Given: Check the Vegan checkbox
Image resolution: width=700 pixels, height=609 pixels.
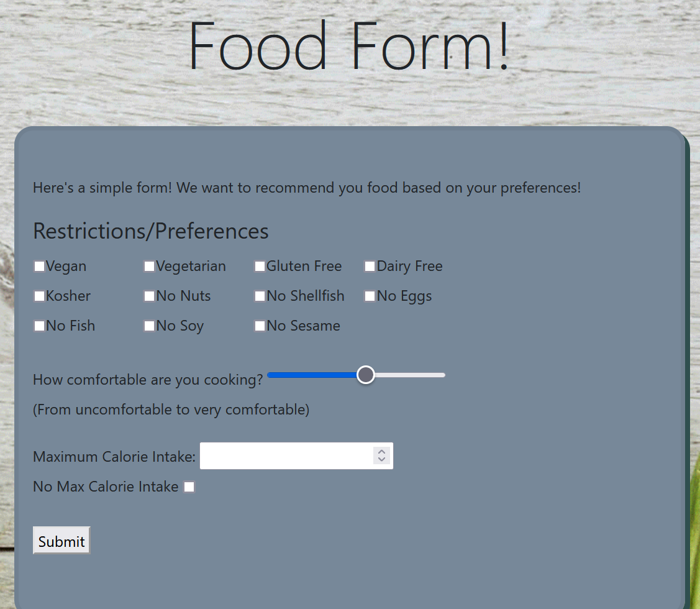Looking at the screenshot, I should 39,266.
